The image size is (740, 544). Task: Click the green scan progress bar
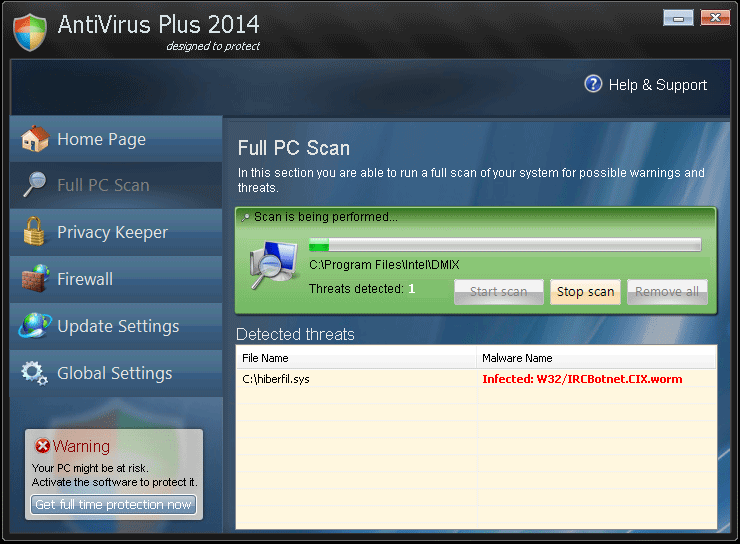point(504,245)
